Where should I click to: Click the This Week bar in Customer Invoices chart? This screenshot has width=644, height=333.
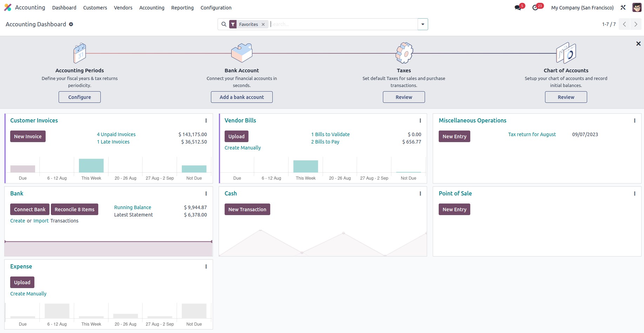[x=91, y=166]
